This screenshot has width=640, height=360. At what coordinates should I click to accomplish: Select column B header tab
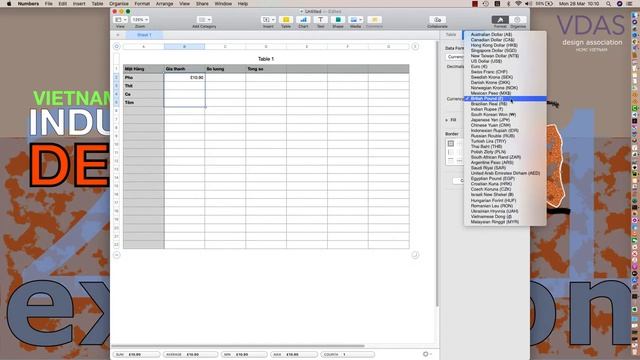pyautogui.click(x=184, y=47)
